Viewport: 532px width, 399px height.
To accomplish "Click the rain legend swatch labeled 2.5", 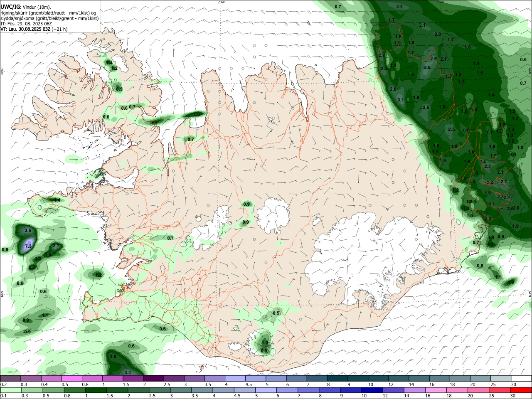I will click(159, 390).
